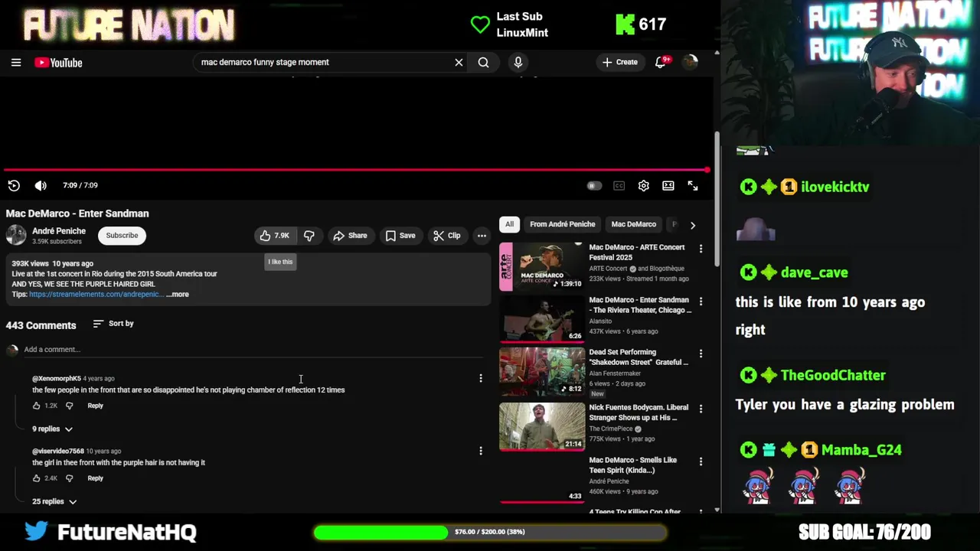Open options for XenomorphK5's comment
The image size is (980, 551).
click(481, 379)
